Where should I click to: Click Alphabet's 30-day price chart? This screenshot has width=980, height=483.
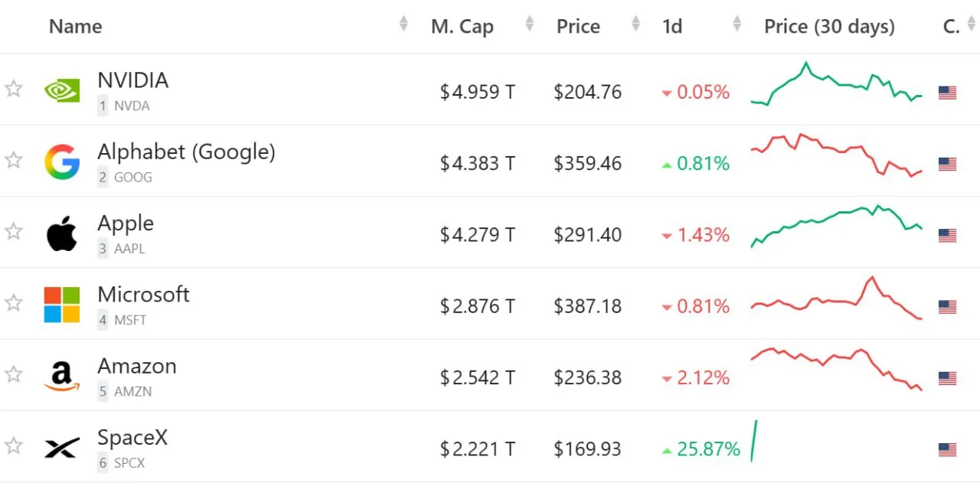point(837,155)
